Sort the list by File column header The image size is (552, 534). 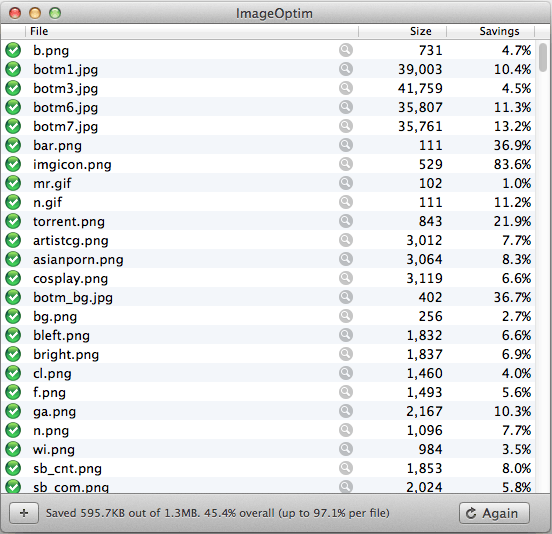192,31
